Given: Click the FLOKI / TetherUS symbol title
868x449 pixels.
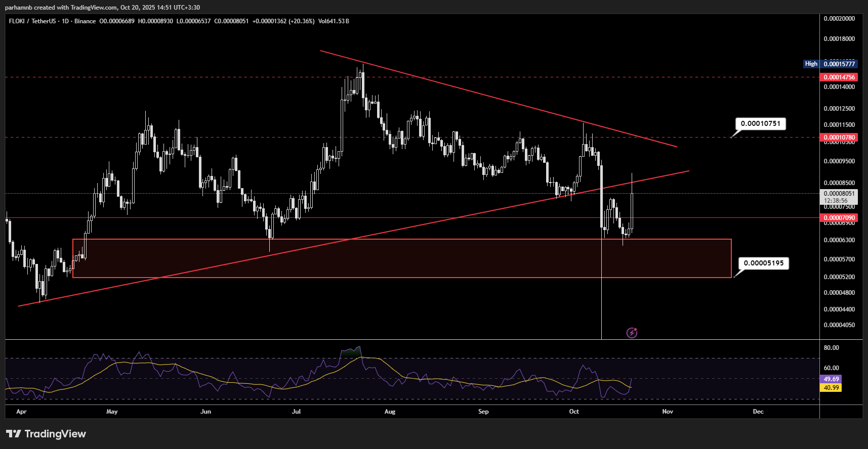Looking at the screenshot, I should click(32, 21).
